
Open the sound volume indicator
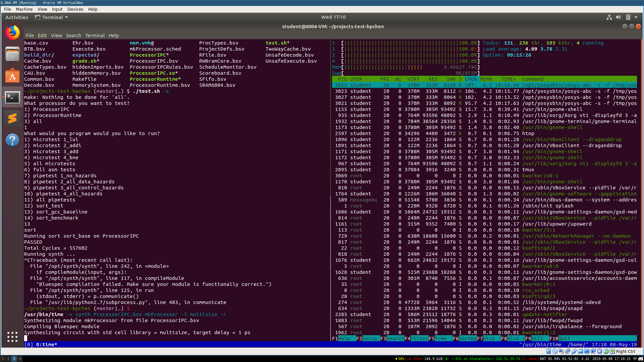619,17
